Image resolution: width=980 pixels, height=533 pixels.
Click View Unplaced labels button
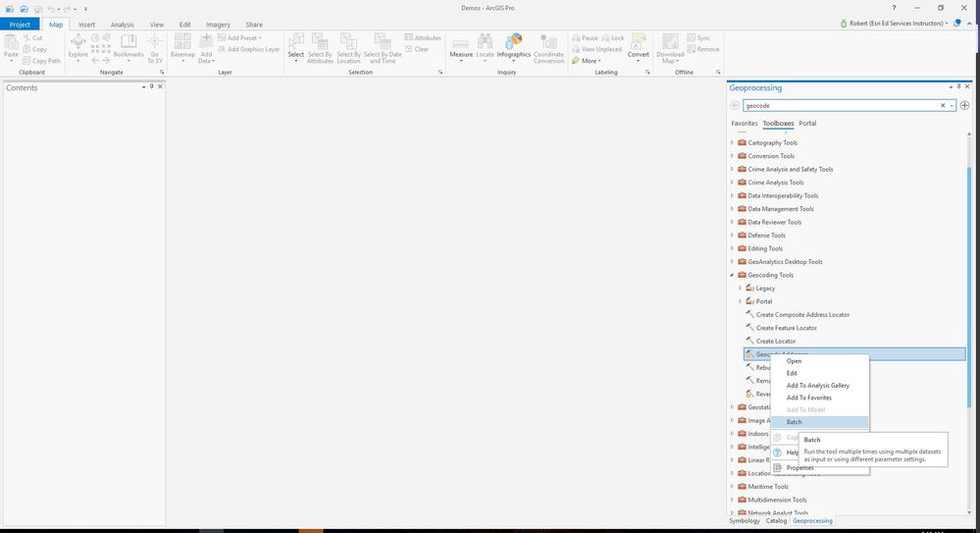point(596,49)
